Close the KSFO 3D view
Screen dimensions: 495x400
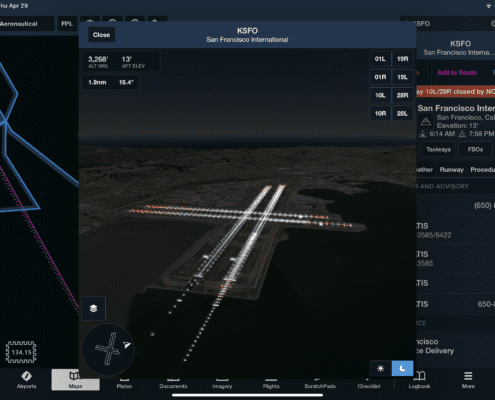(101, 35)
